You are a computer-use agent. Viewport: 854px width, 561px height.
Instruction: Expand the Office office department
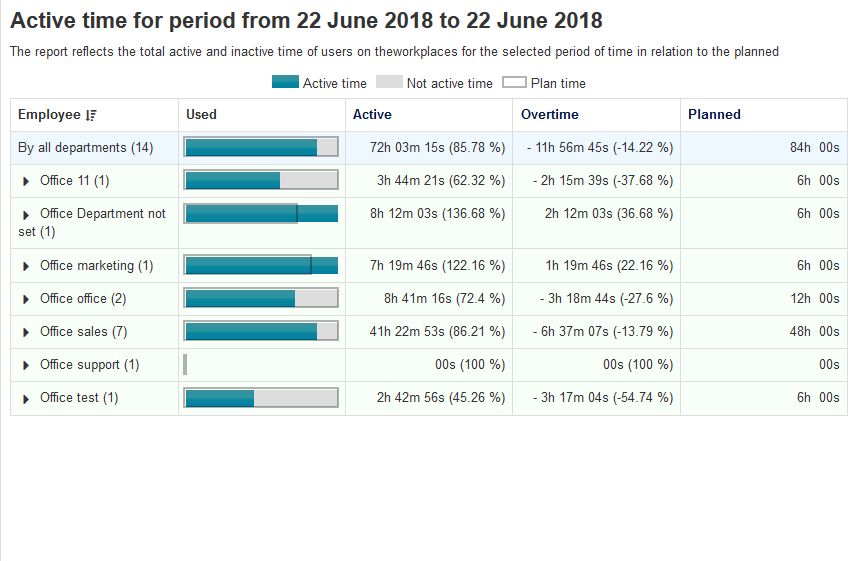tap(26, 299)
